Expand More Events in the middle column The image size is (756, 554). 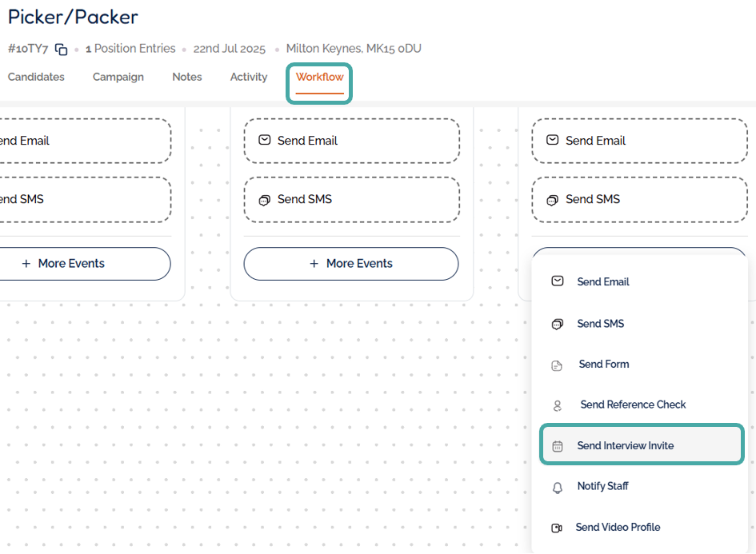coord(351,264)
